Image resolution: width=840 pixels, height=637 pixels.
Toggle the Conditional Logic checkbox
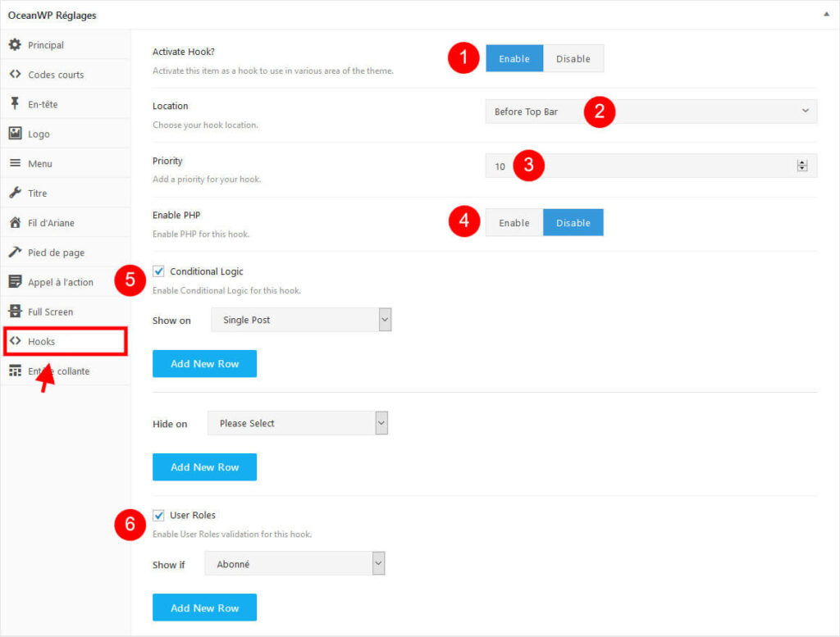tap(158, 271)
